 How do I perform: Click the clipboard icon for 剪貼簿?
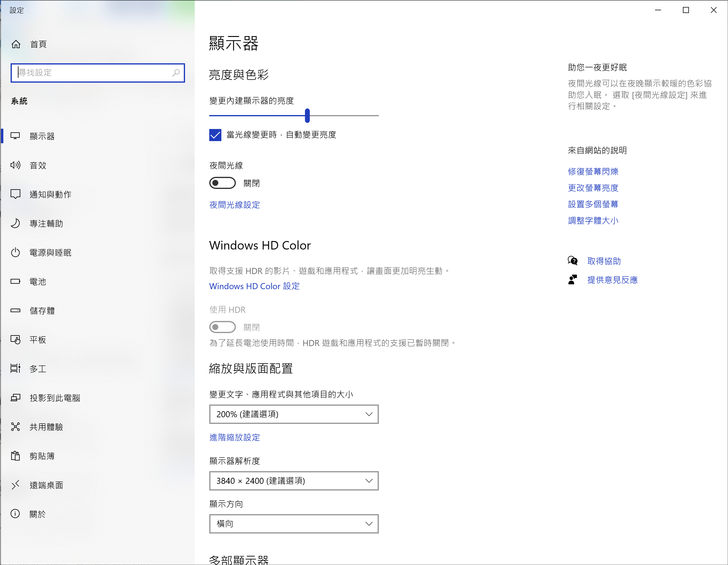click(15, 456)
